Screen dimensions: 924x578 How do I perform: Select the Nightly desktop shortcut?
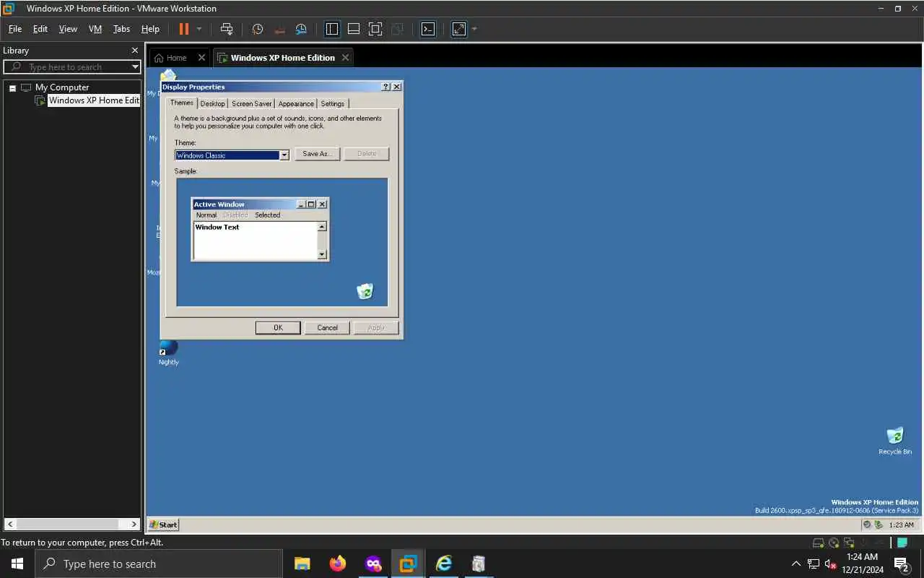click(168, 353)
